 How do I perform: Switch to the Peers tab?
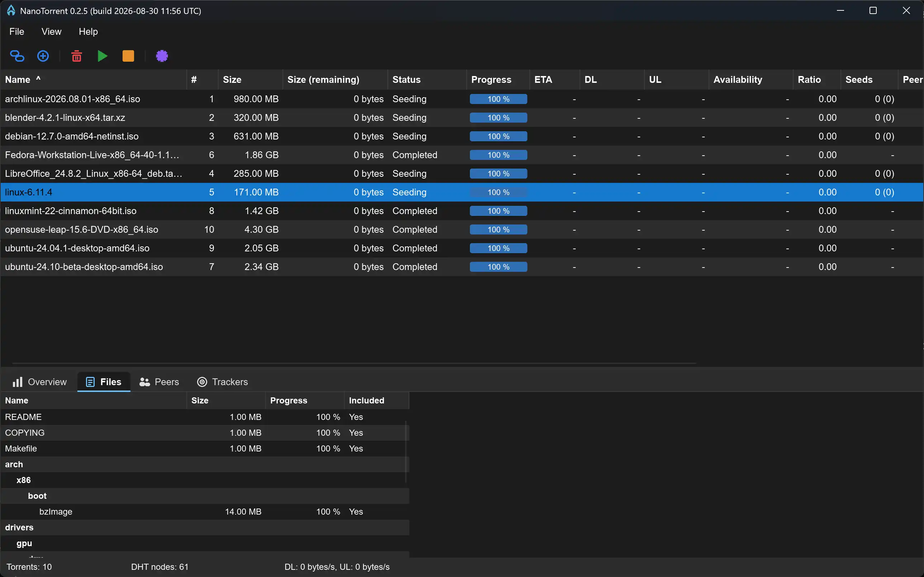tap(159, 382)
